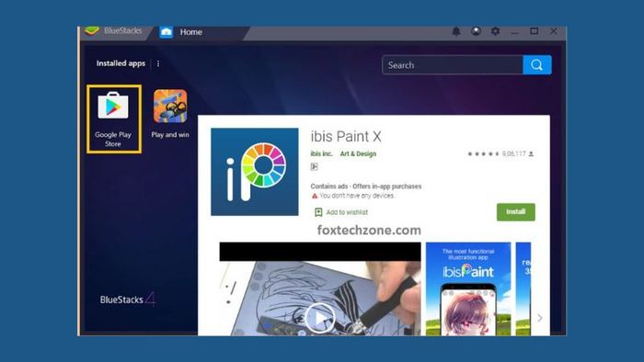Focus the Search input field
The height and width of the screenshot is (362, 644).
[x=453, y=65]
